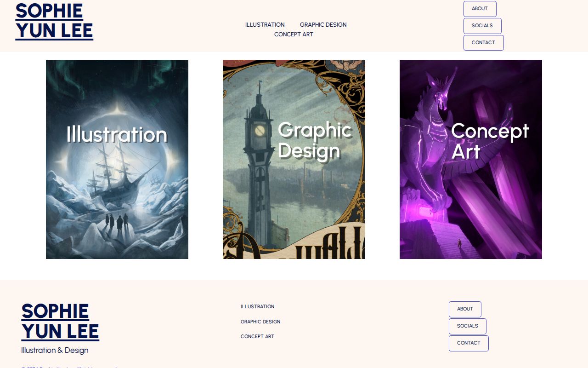Click the white 'Illustration' title on the ship image
588x368 pixels.
point(117,135)
